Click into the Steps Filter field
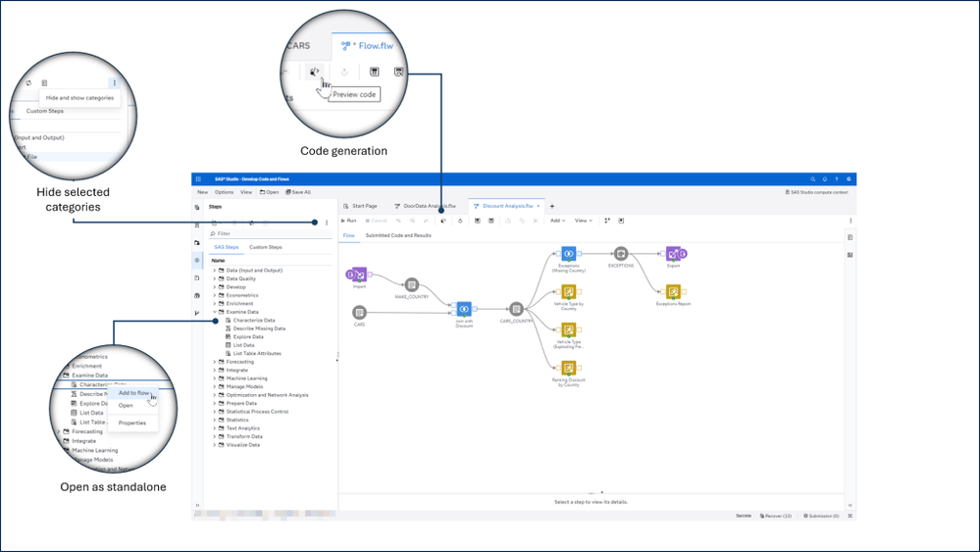This screenshot has width=980, height=552. (270, 233)
